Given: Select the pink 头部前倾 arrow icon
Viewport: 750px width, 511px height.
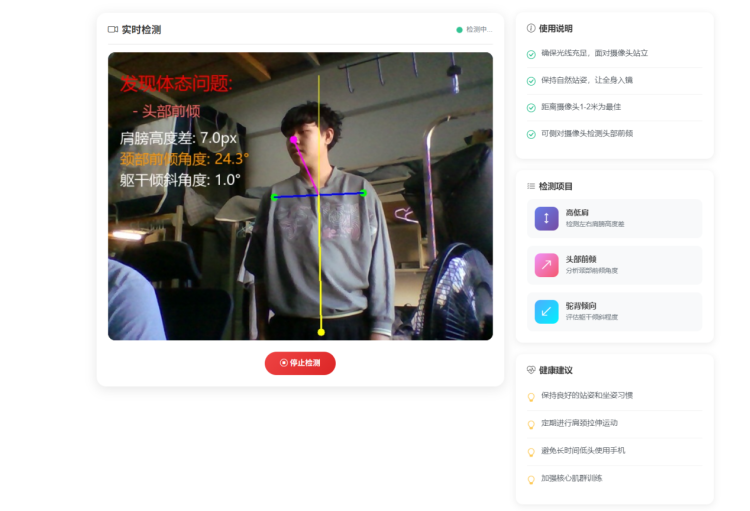Looking at the screenshot, I should click(x=546, y=264).
